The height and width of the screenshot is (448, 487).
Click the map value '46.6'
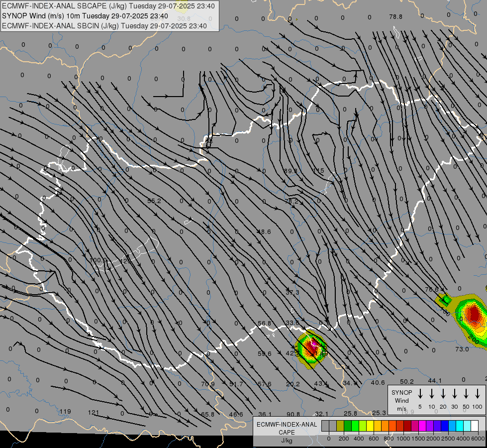coord(236,415)
